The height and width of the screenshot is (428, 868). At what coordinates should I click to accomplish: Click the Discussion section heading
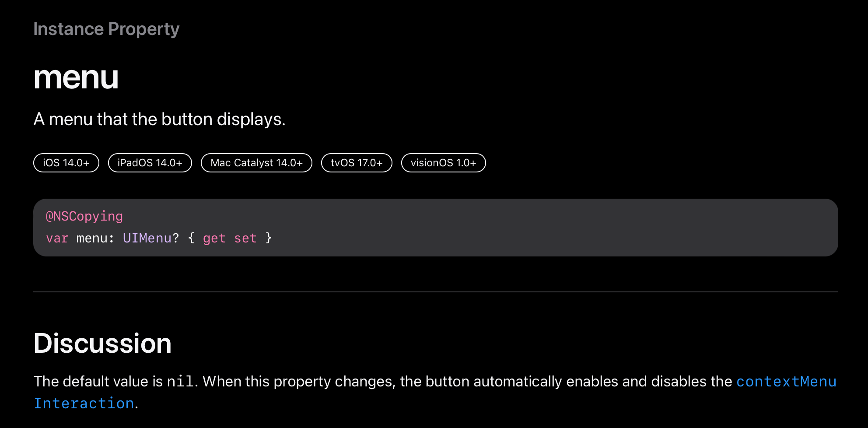[102, 343]
